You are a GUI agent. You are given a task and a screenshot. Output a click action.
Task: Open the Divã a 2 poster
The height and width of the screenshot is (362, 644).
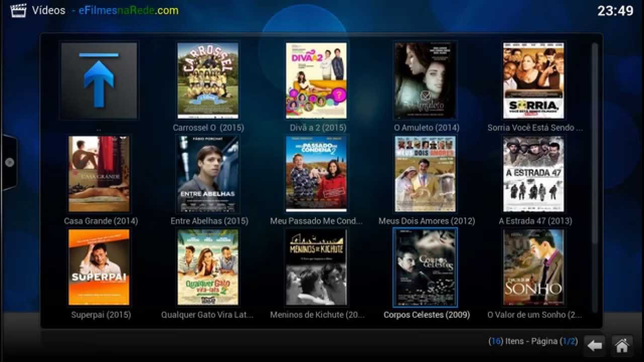(x=316, y=80)
